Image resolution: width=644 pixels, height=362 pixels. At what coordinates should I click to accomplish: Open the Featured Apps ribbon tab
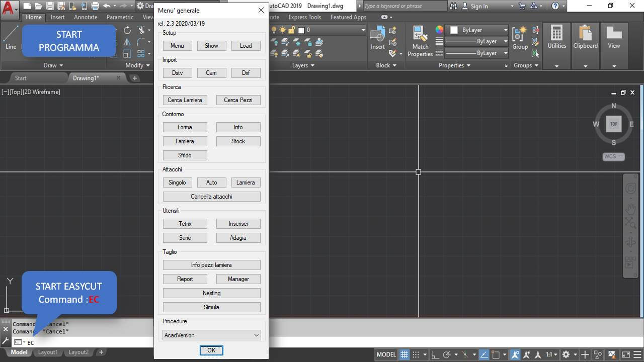pos(348,17)
